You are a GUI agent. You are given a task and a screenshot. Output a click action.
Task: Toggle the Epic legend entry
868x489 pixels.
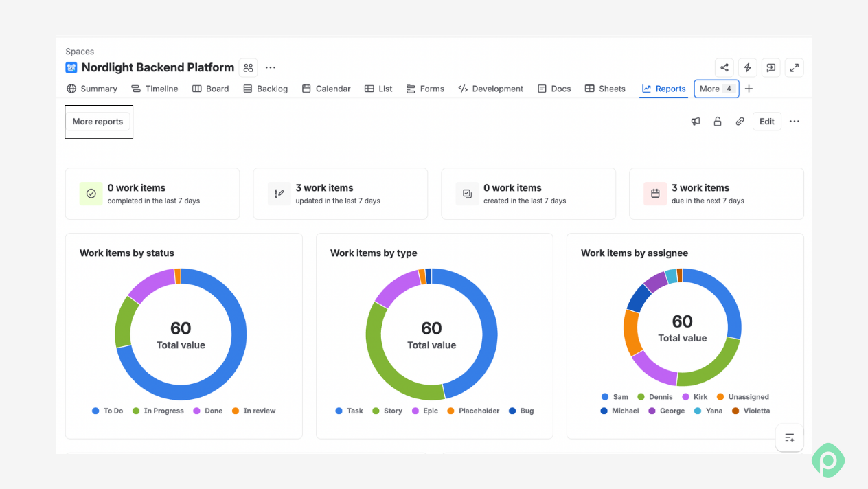point(425,411)
